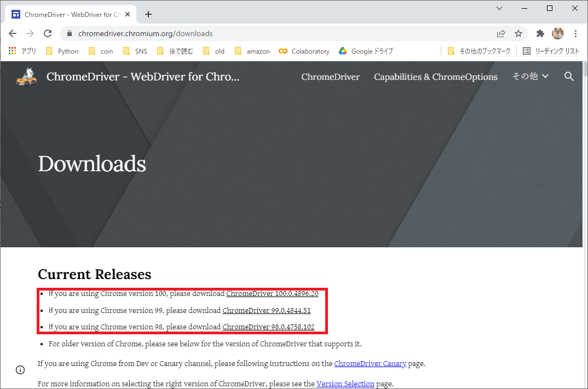Download ChromeDriver 98.0.4758.102

click(x=268, y=327)
